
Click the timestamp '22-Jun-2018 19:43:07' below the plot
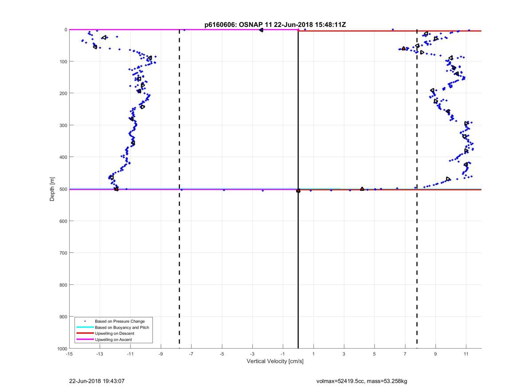pyautogui.click(x=96, y=381)
